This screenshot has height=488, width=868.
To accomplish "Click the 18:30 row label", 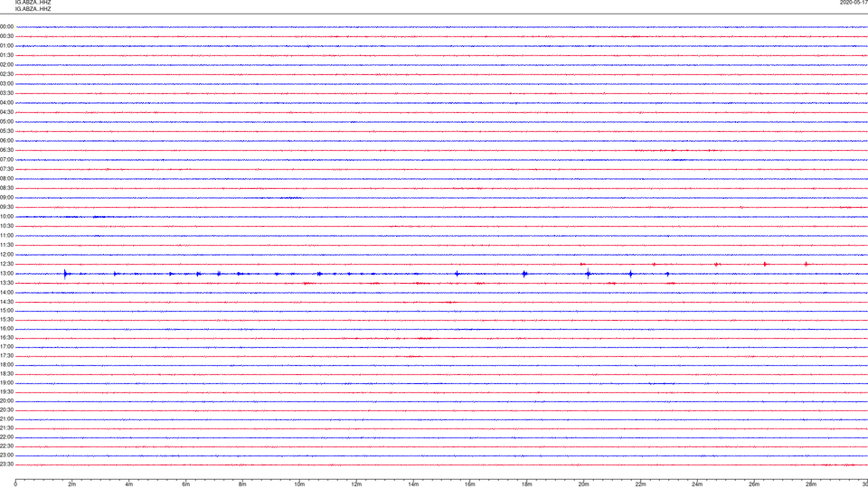I will click(6, 374).
